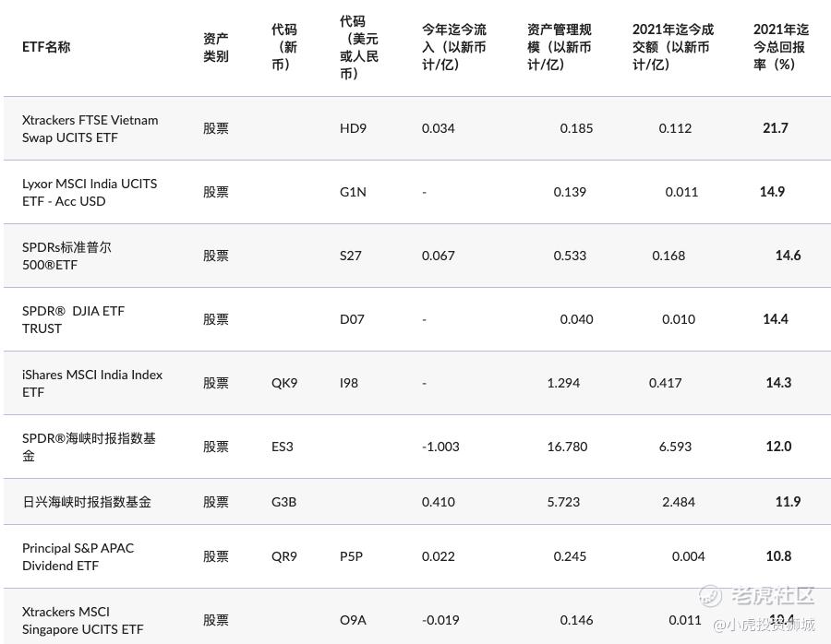Click AUM value 16.780
This screenshot has height=644, width=831.
(x=567, y=447)
